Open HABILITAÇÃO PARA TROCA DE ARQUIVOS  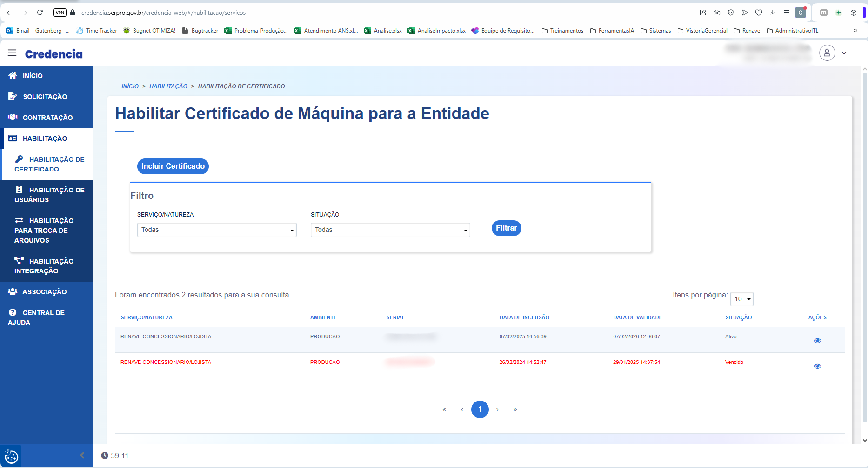pyautogui.click(x=47, y=231)
